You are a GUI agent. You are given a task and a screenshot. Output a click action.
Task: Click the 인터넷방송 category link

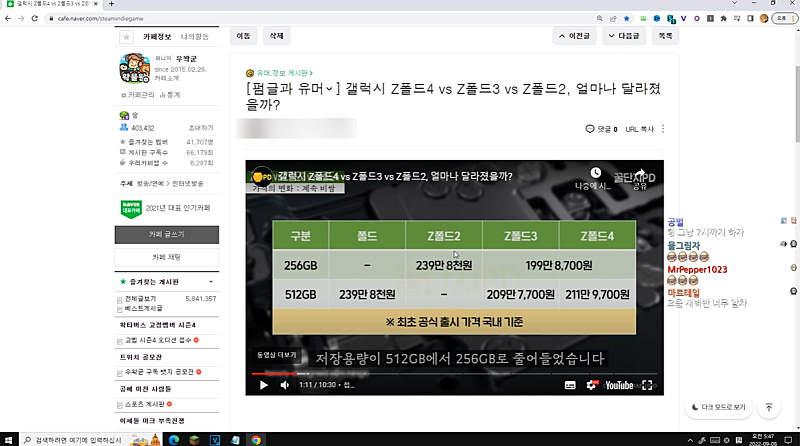(187, 183)
